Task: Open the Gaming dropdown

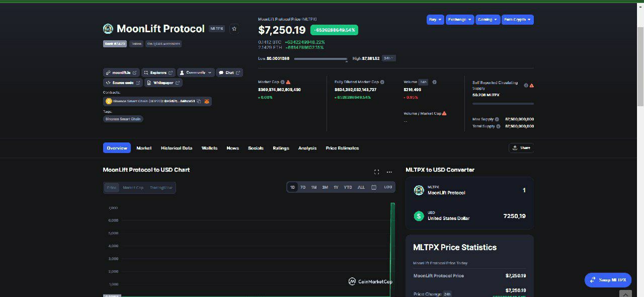Action: tap(488, 20)
